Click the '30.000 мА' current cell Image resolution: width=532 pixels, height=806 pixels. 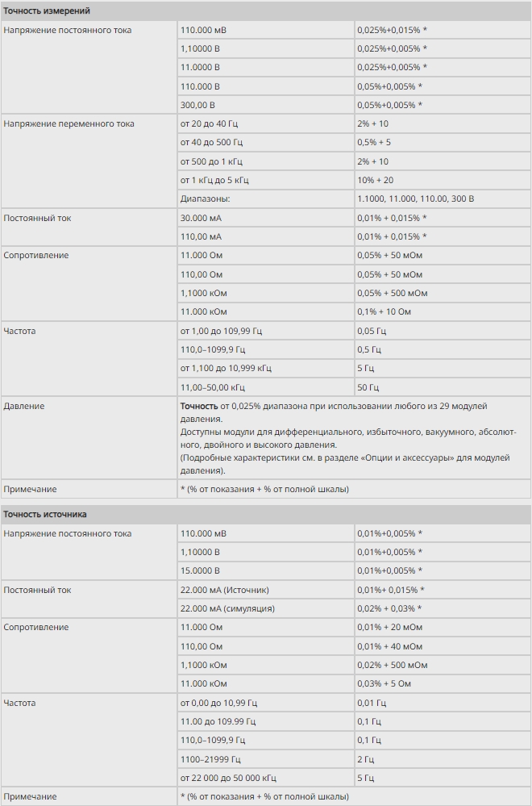pyautogui.click(x=202, y=218)
